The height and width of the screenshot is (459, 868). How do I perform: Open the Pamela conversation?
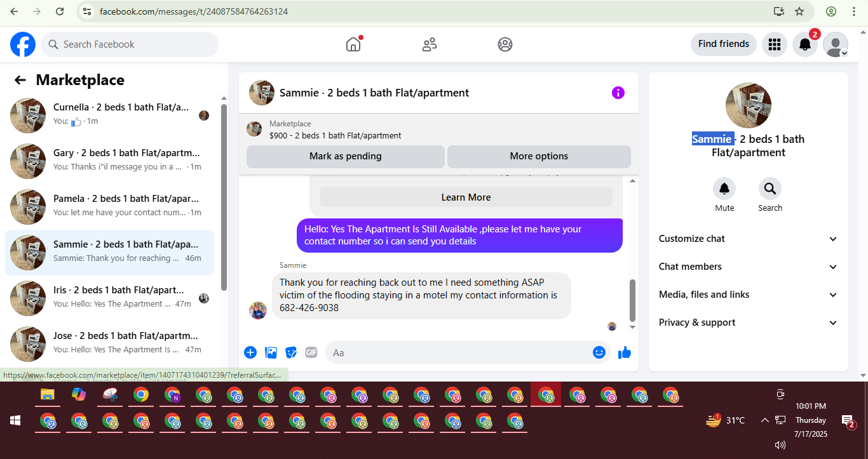tap(109, 207)
